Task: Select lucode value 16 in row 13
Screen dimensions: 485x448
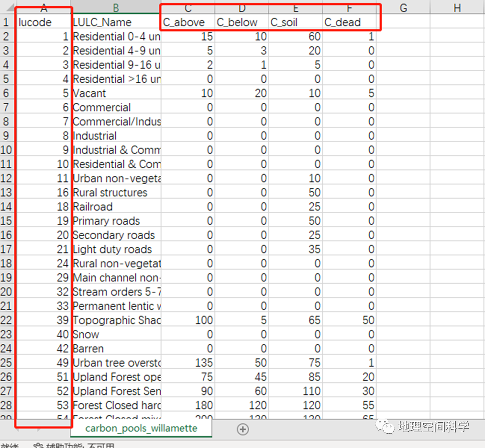Action: 44,192
